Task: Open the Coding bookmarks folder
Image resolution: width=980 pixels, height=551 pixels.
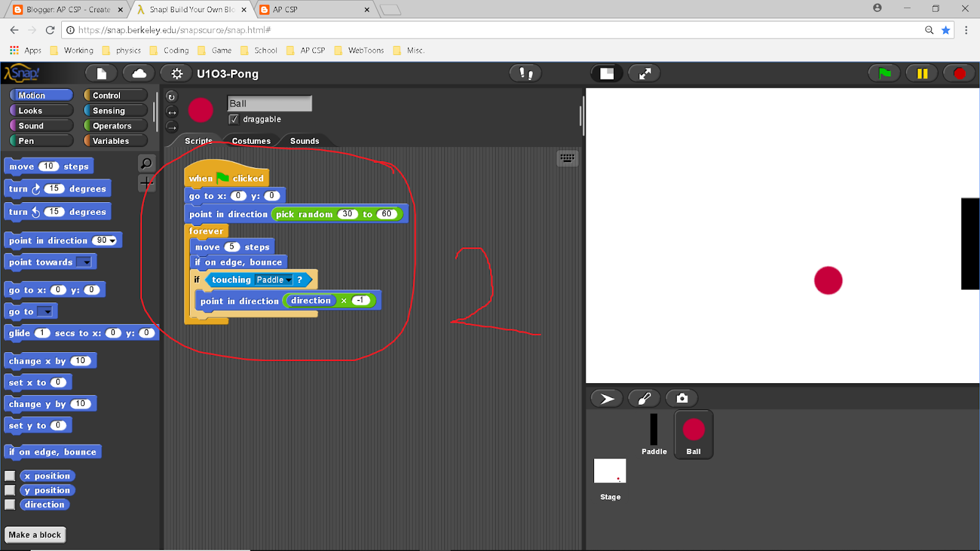Action: pos(170,50)
